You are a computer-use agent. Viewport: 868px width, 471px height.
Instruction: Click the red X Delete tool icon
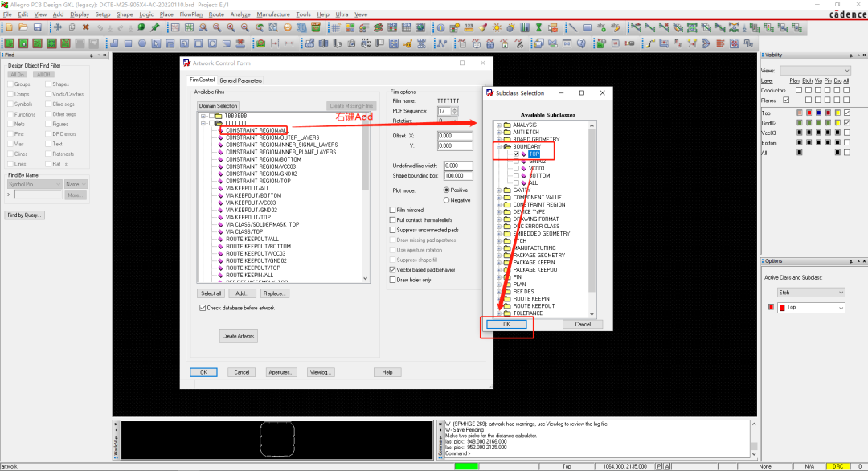86,27
